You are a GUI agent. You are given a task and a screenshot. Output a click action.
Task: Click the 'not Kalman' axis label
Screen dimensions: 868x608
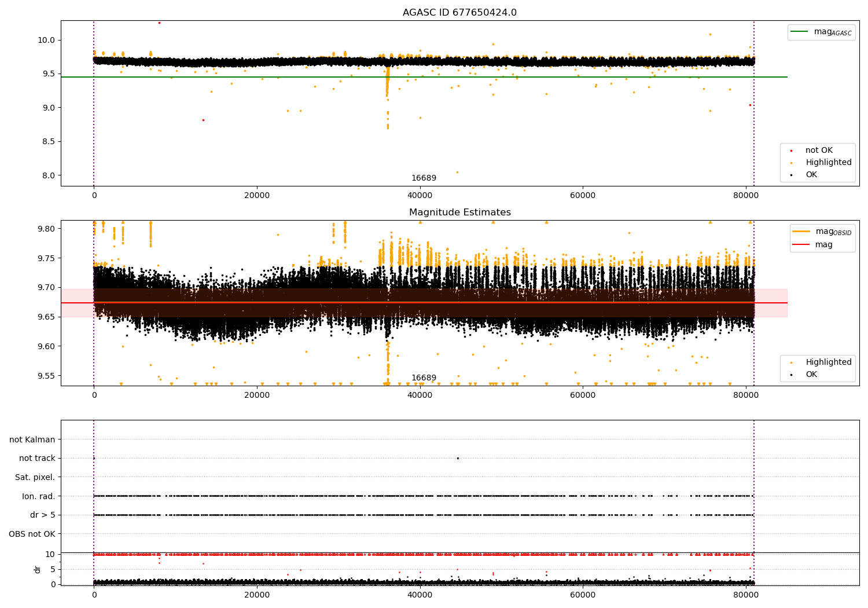pos(32,439)
